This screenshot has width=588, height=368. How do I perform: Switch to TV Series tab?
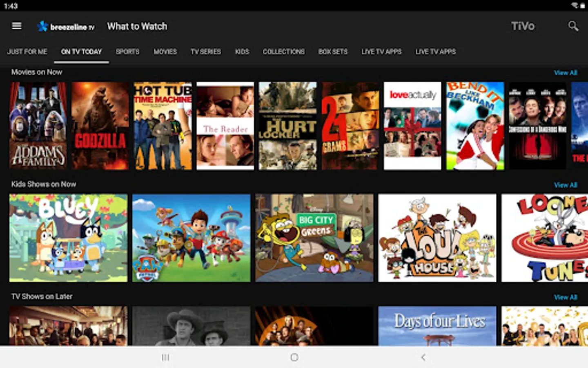click(x=206, y=52)
